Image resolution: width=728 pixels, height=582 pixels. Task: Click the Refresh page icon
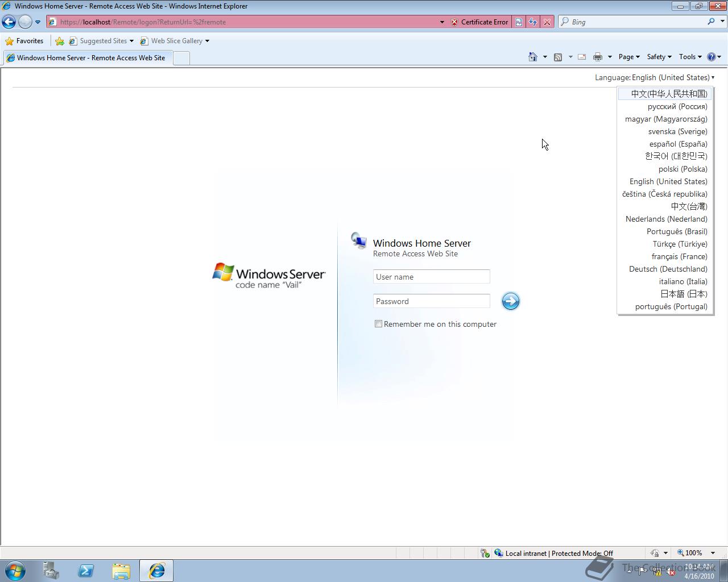click(x=533, y=22)
